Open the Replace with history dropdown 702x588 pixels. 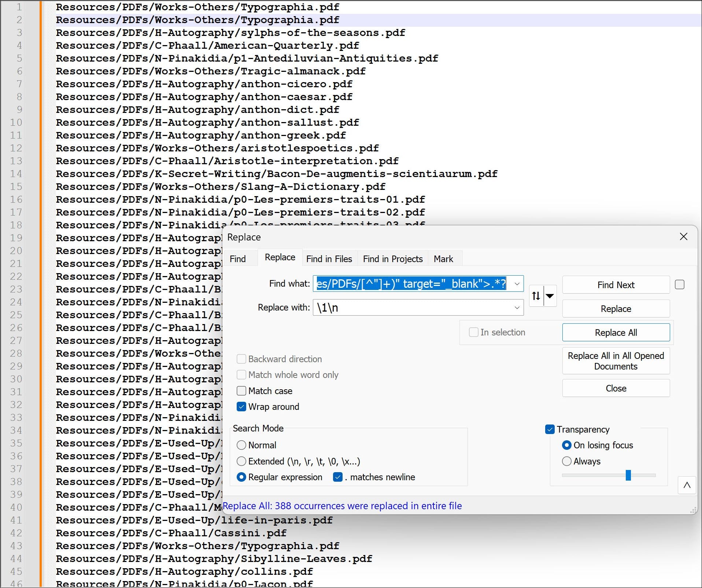pos(517,308)
